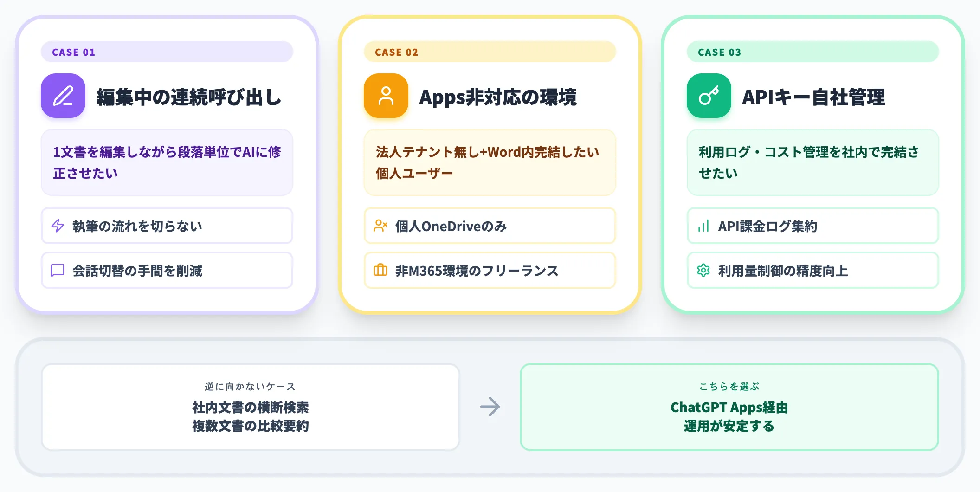Click the heading 編集中の連続呼び出し
The height and width of the screenshot is (492, 980).
[189, 97]
